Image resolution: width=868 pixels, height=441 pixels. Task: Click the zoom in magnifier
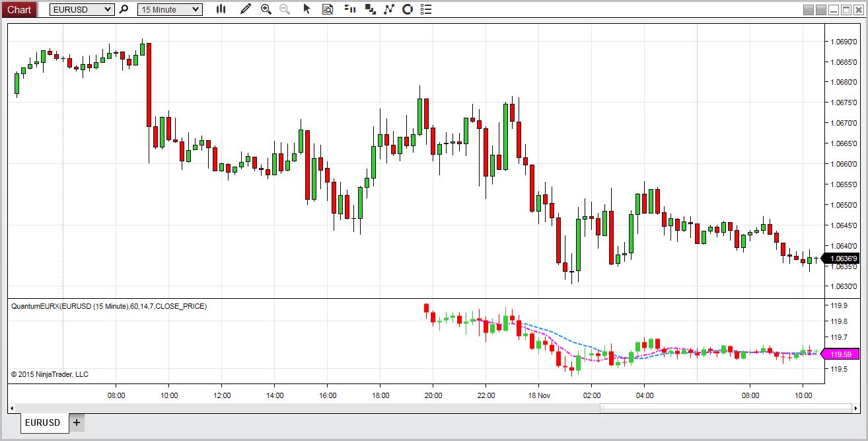click(x=266, y=9)
